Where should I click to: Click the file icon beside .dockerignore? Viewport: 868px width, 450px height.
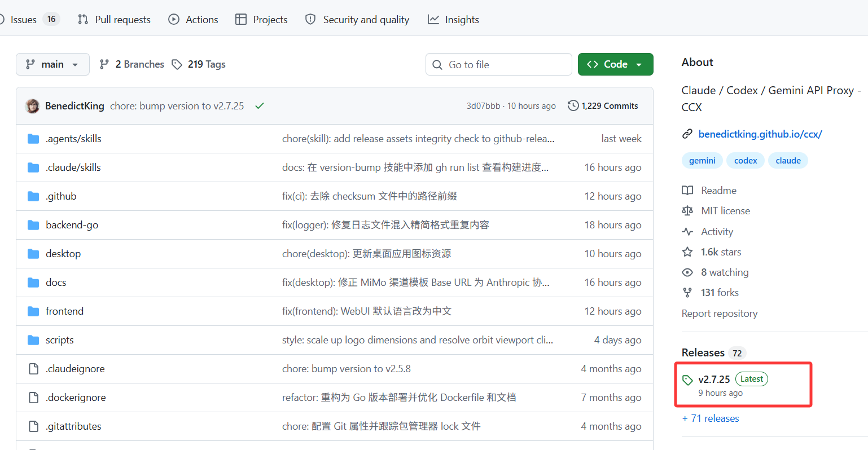coord(33,398)
